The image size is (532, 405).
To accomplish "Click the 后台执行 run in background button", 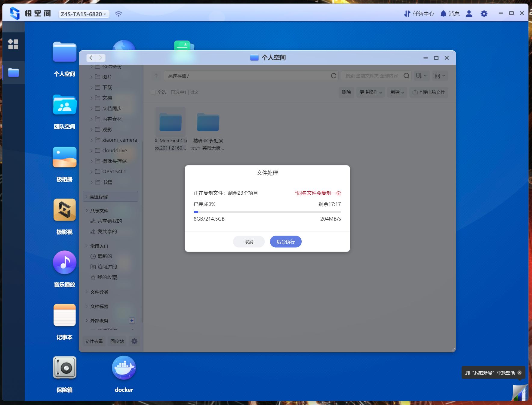I will pyautogui.click(x=285, y=242).
